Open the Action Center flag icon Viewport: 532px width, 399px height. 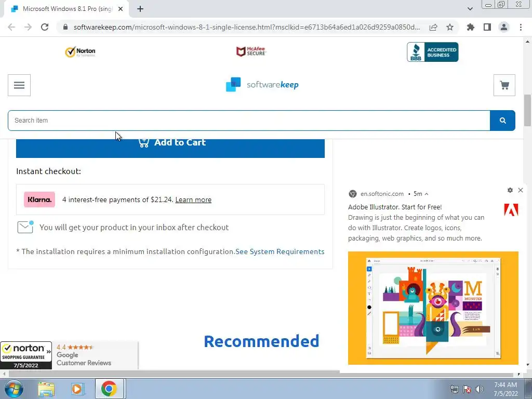467,389
